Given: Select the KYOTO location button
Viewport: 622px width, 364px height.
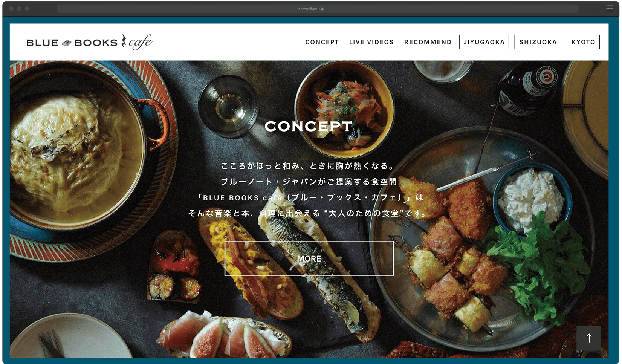Looking at the screenshot, I should click(583, 42).
